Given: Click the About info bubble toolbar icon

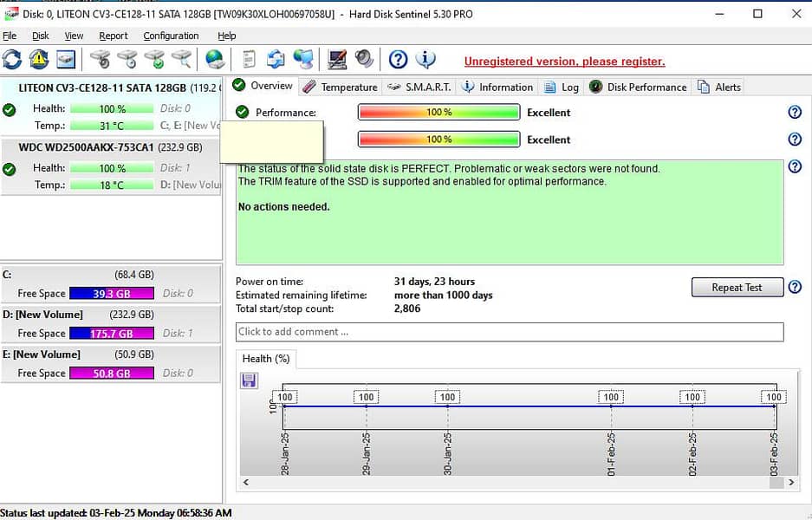Looking at the screenshot, I should pos(425,59).
